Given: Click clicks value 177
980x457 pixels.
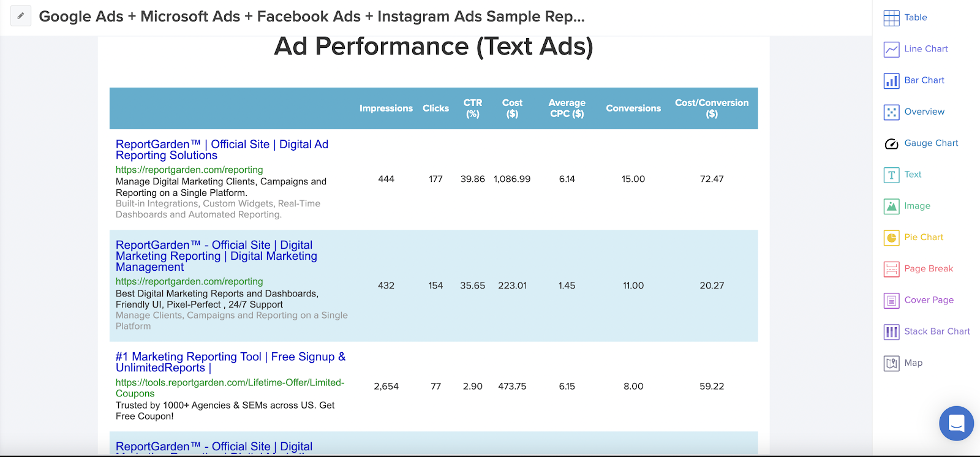Looking at the screenshot, I should click(x=435, y=179).
